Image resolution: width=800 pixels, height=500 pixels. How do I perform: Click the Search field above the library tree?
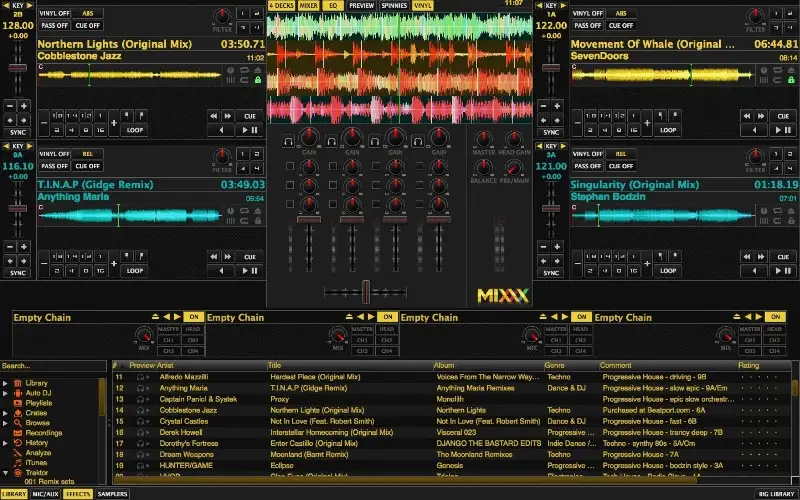(x=50, y=366)
